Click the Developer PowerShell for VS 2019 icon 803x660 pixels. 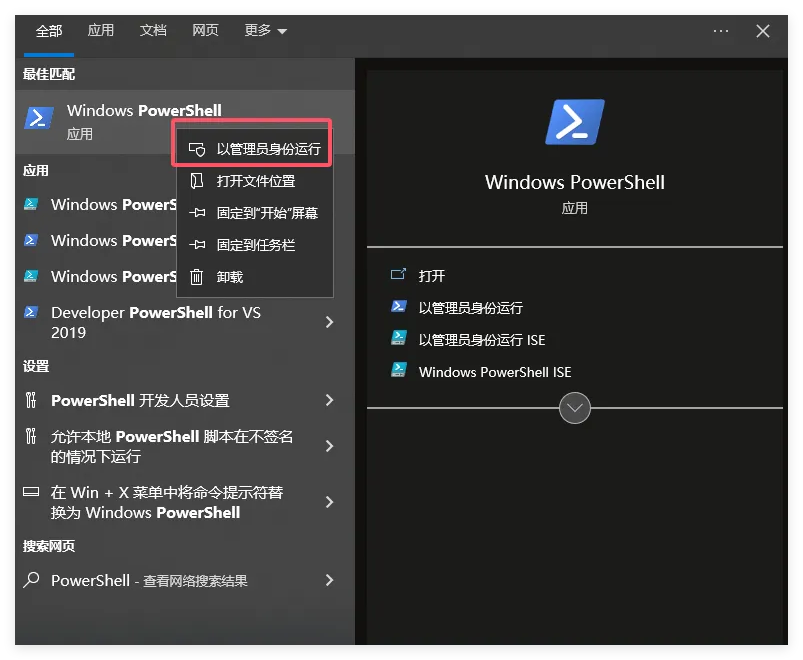click(31, 312)
